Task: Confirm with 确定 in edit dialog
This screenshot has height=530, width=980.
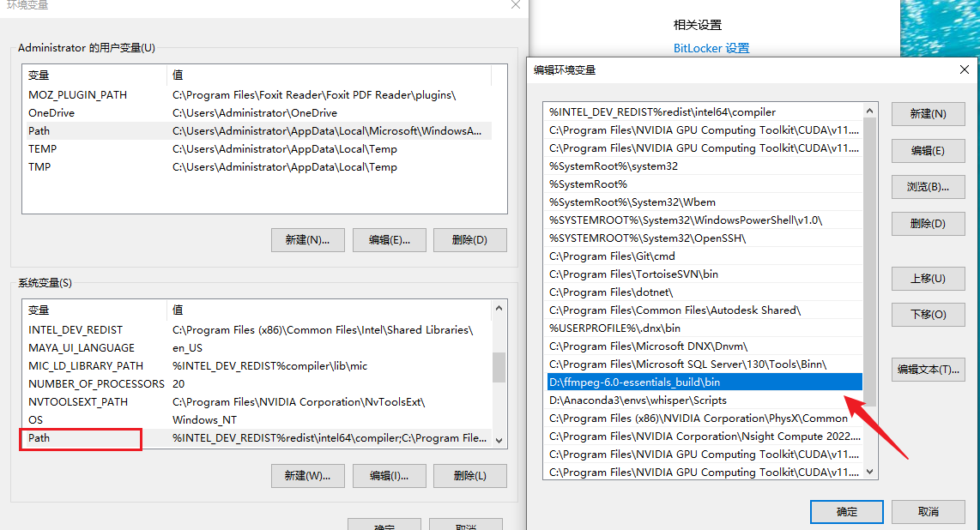Action: 846,512
